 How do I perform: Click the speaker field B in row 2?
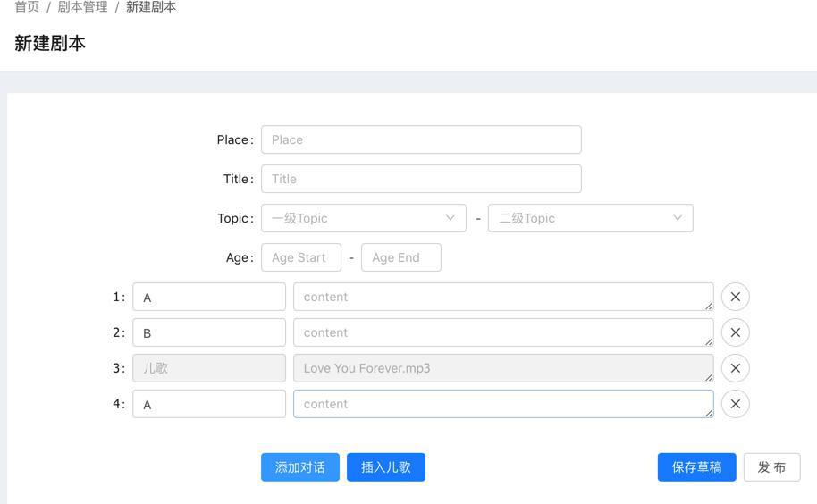pyautogui.click(x=209, y=332)
